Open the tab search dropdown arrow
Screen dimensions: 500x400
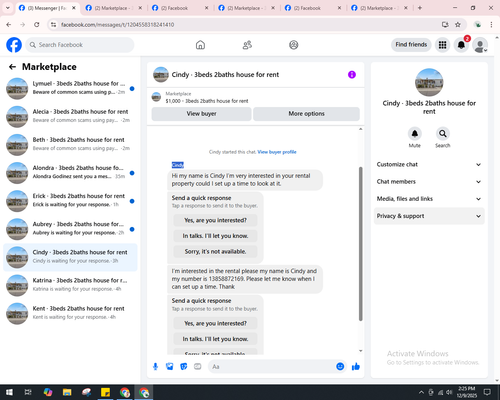tap(8, 8)
